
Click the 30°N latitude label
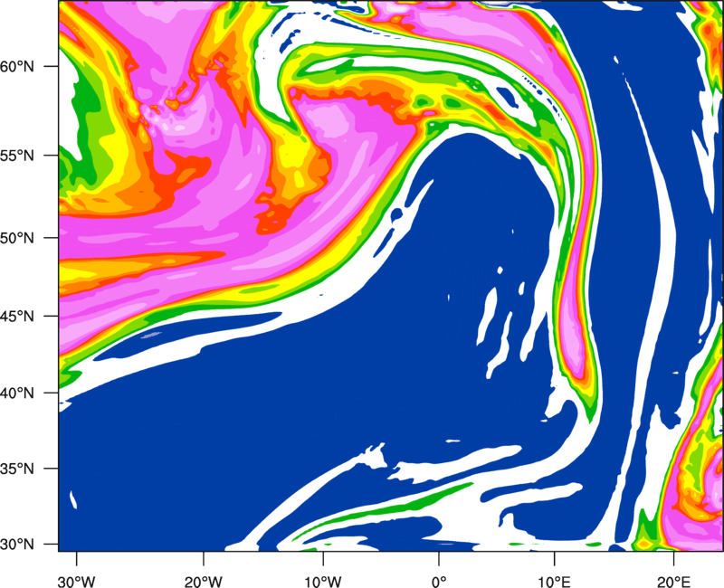pyautogui.click(x=17, y=545)
